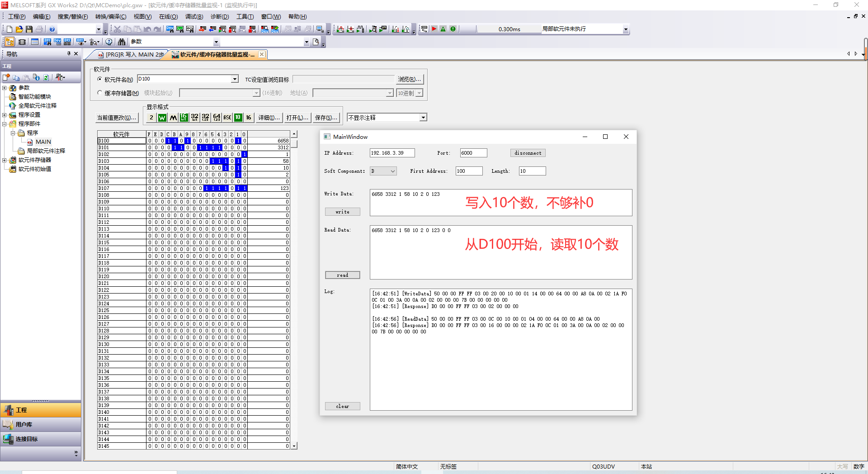The image size is (868, 474).
Task: Select the 软元件名(N) radio button
Action: pyautogui.click(x=100, y=79)
